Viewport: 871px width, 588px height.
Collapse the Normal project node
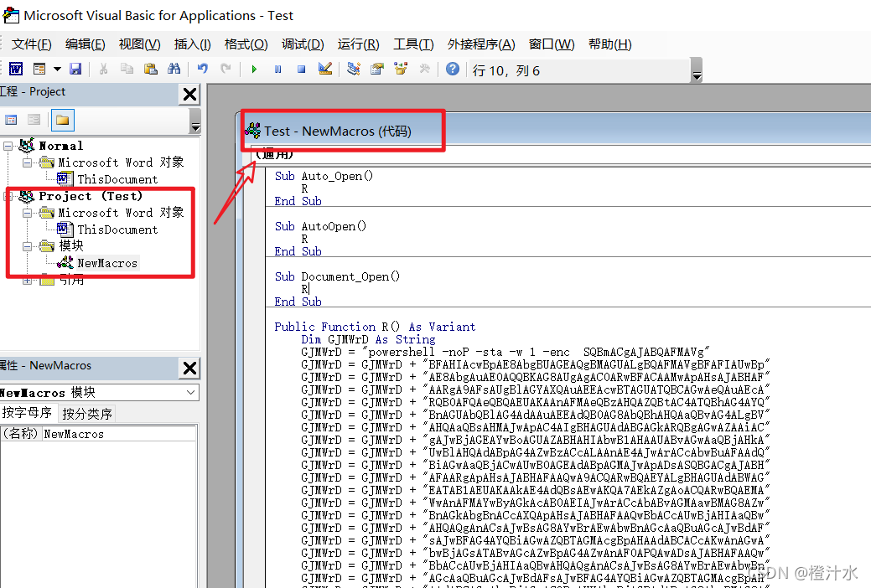click(x=8, y=146)
